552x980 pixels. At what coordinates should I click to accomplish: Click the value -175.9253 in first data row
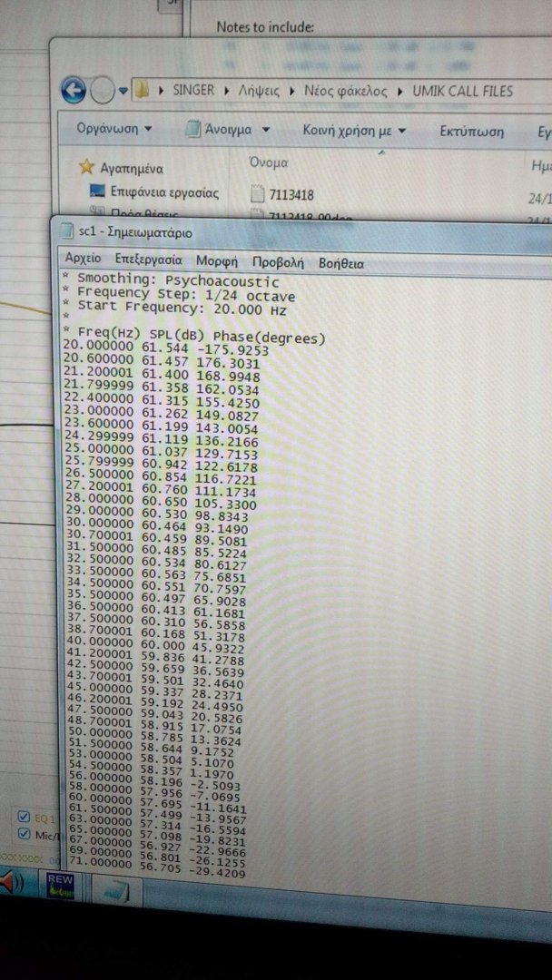click(232, 350)
